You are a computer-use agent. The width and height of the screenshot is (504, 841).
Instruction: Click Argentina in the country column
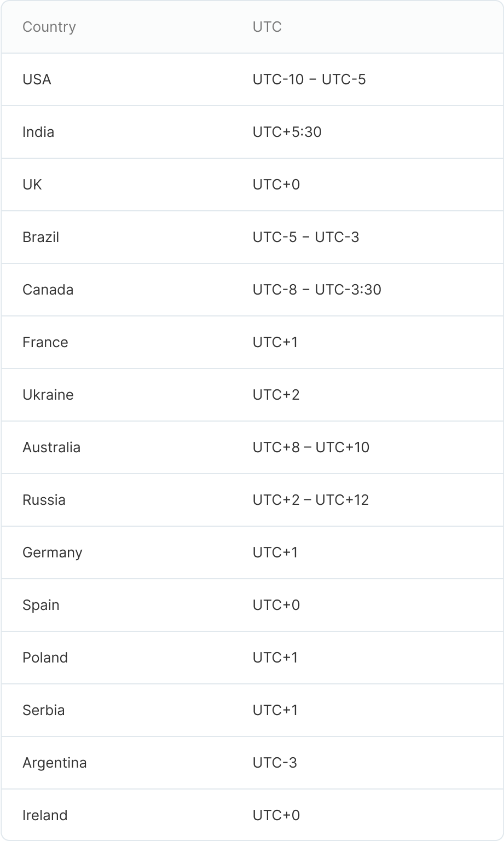click(x=54, y=763)
